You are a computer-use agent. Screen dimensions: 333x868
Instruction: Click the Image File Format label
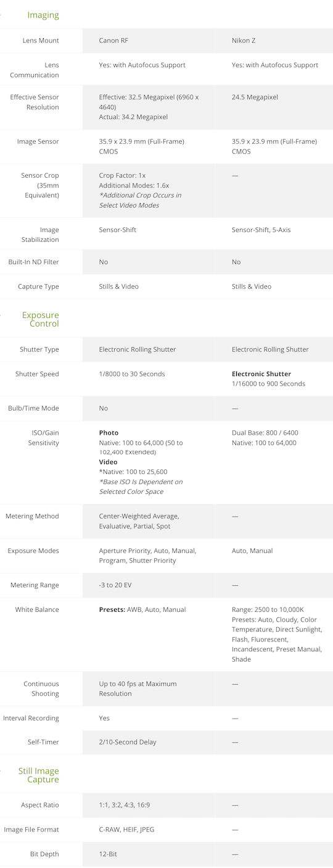(x=31, y=829)
